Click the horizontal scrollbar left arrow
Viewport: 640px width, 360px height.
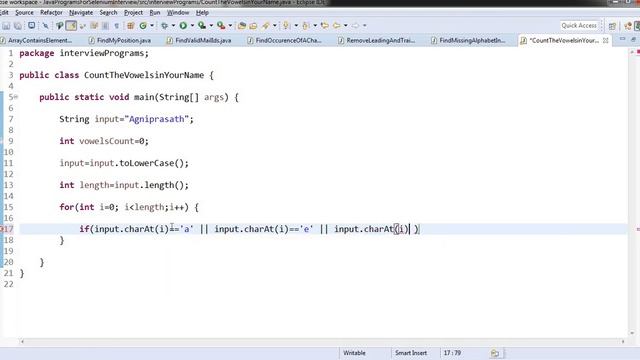click(x=22, y=341)
